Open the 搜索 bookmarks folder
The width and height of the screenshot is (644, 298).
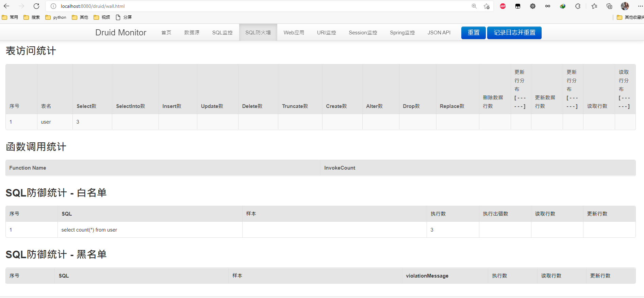click(x=32, y=17)
